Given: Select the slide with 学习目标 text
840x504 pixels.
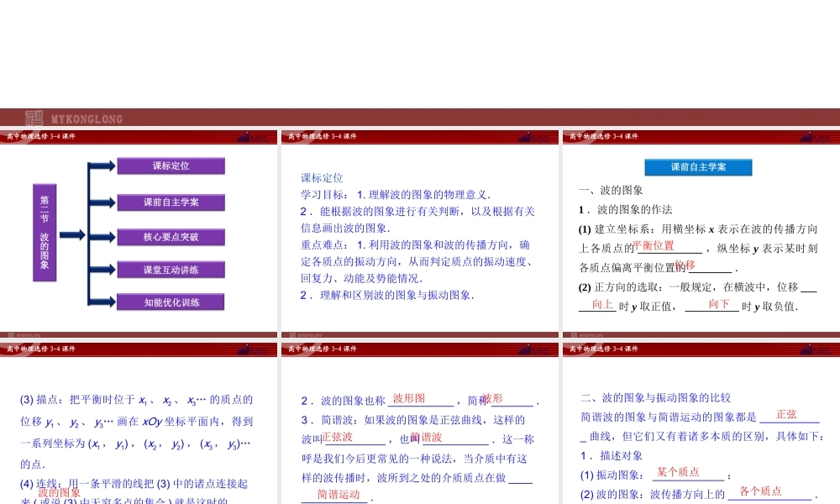Looking at the screenshot, I should [x=420, y=235].
